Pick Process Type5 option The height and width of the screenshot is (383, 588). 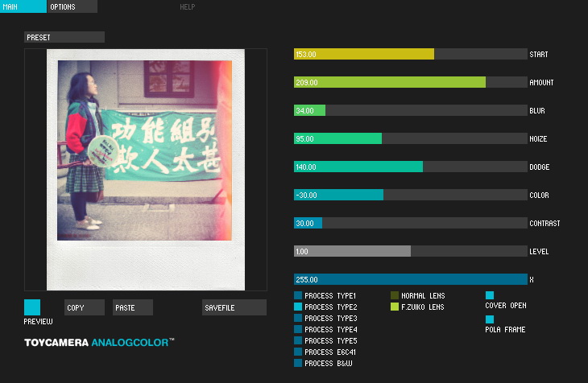(x=325, y=340)
